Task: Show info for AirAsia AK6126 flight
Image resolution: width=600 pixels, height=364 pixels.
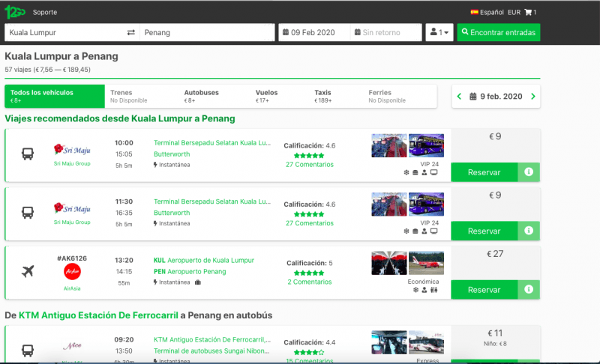Action: (529, 290)
